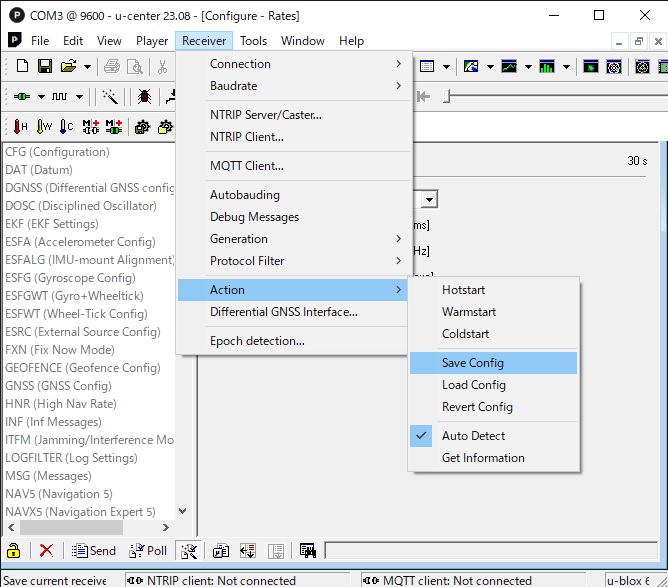
Task: Choose Coldstart in the Action submenu
Action: pyautogui.click(x=493, y=334)
